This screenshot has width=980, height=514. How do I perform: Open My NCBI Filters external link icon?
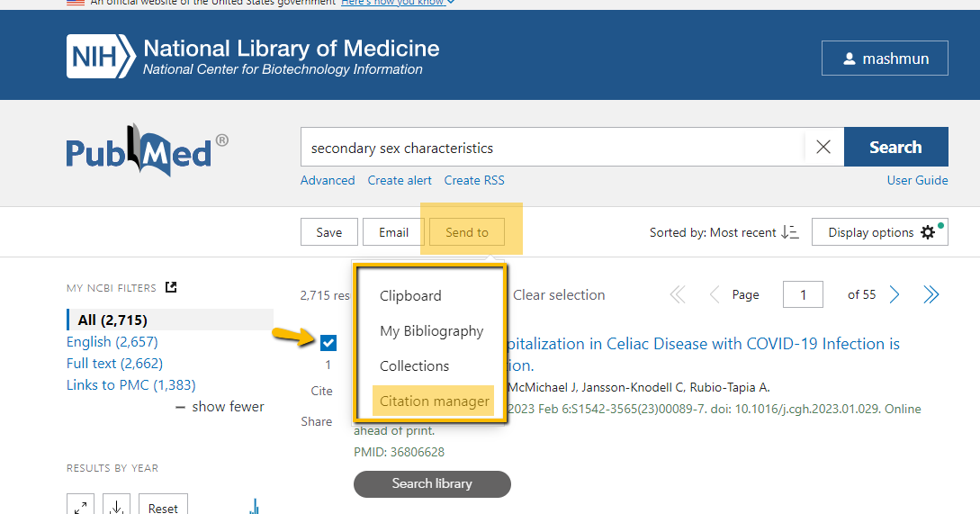tap(171, 287)
